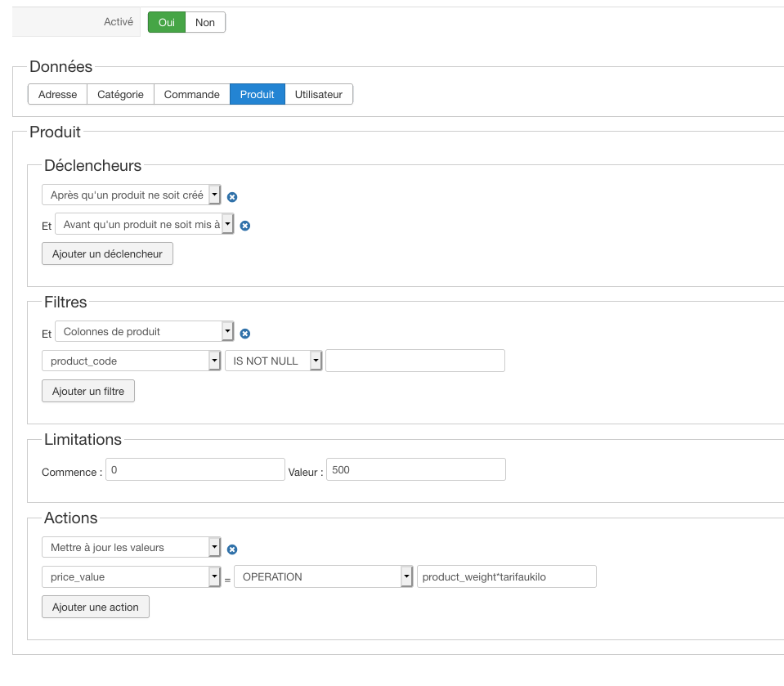Viewport: 784px width, 686px height.
Task: Remove the 'Après qu'un produit ne soit créé' trigger
Action: 232,197
